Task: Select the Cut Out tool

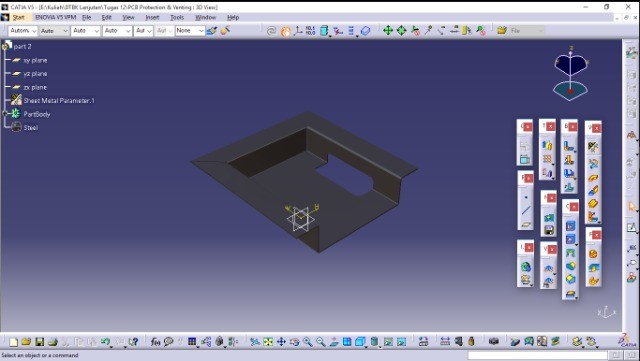Action: pyautogui.click(x=571, y=226)
